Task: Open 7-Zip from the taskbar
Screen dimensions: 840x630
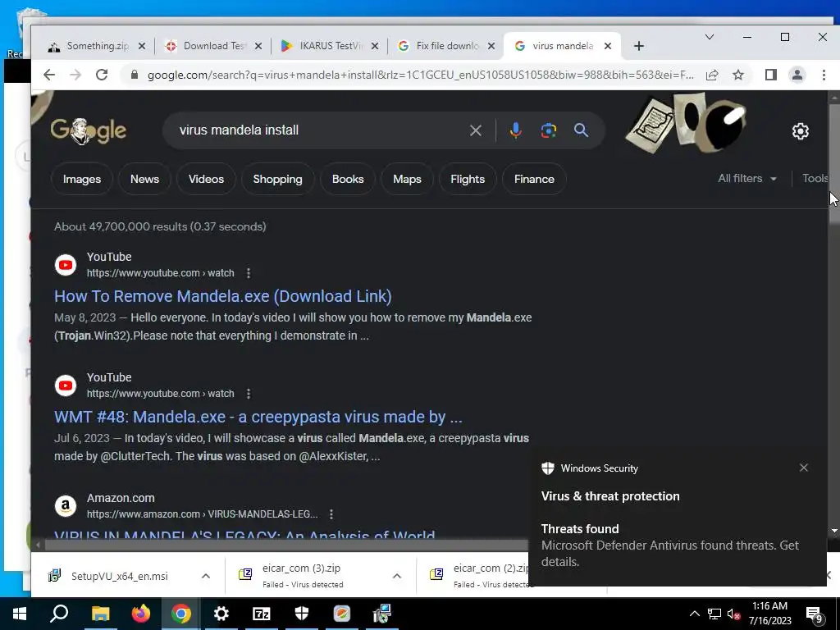Action: (x=262, y=614)
